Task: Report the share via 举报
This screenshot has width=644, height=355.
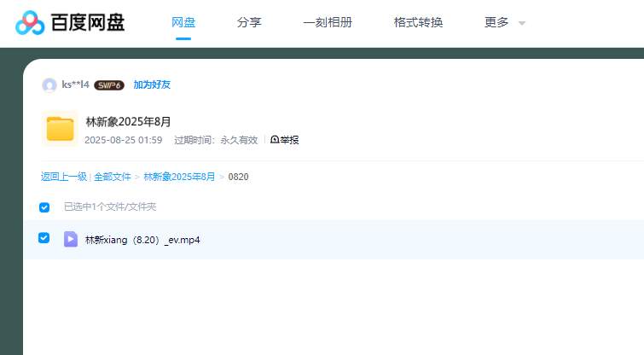Action: (285, 140)
